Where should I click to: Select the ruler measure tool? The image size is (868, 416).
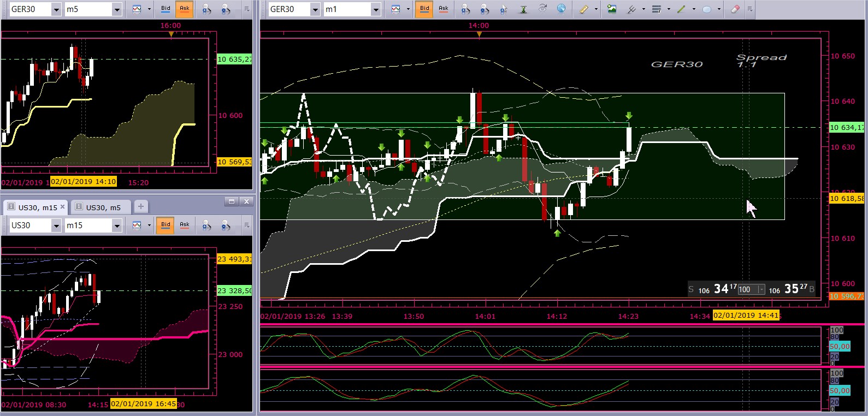point(584,9)
